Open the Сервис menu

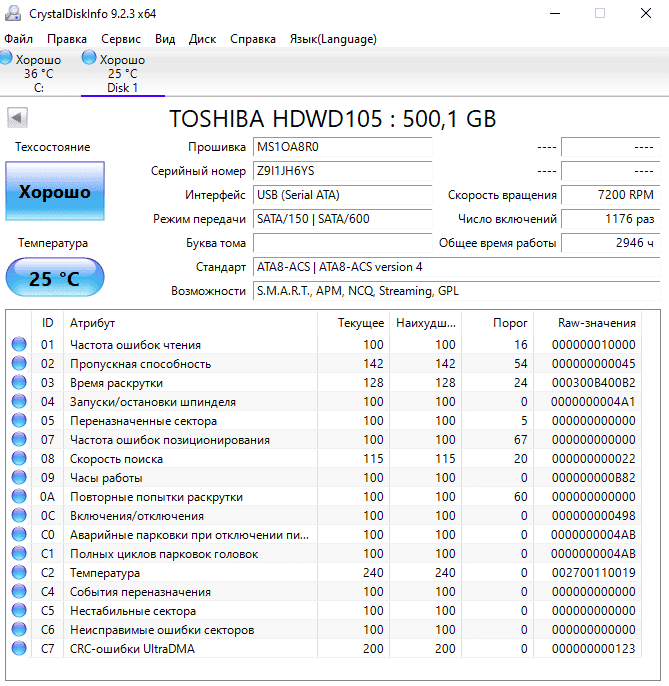(121, 39)
